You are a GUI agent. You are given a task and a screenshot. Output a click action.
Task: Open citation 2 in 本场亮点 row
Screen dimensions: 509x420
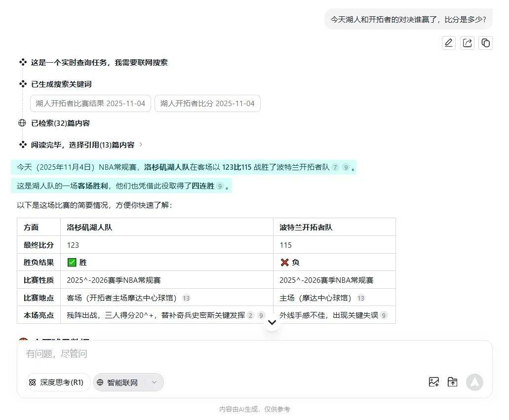(251, 315)
